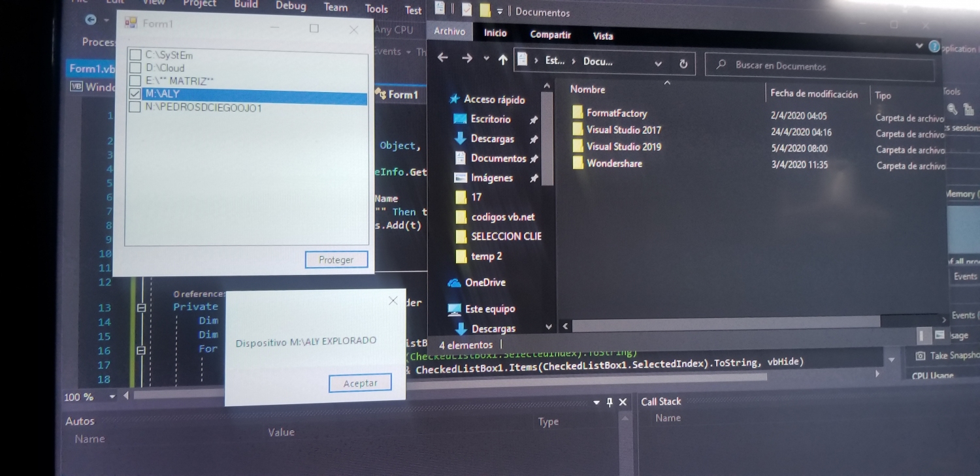Expand the address bar history dropdown
The height and width of the screenshot is (476, 980).
coord(658,63)
